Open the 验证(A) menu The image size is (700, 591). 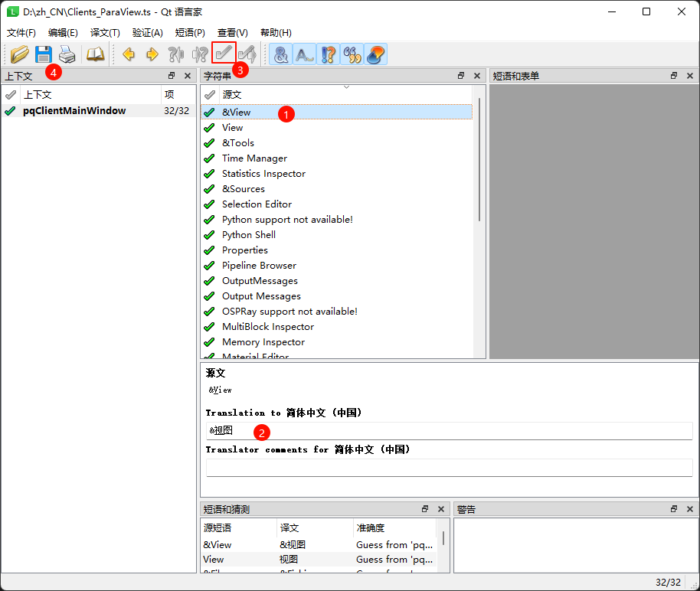tap(147, 33)
